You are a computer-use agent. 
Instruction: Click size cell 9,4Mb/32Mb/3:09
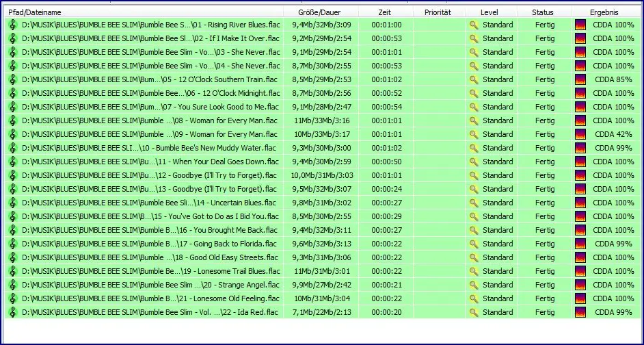321,25
